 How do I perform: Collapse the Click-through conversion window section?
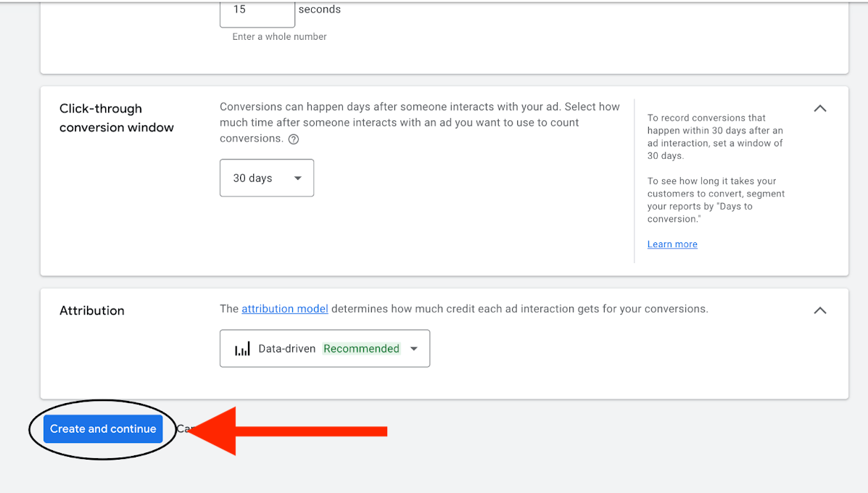click(x=819, y=109)
